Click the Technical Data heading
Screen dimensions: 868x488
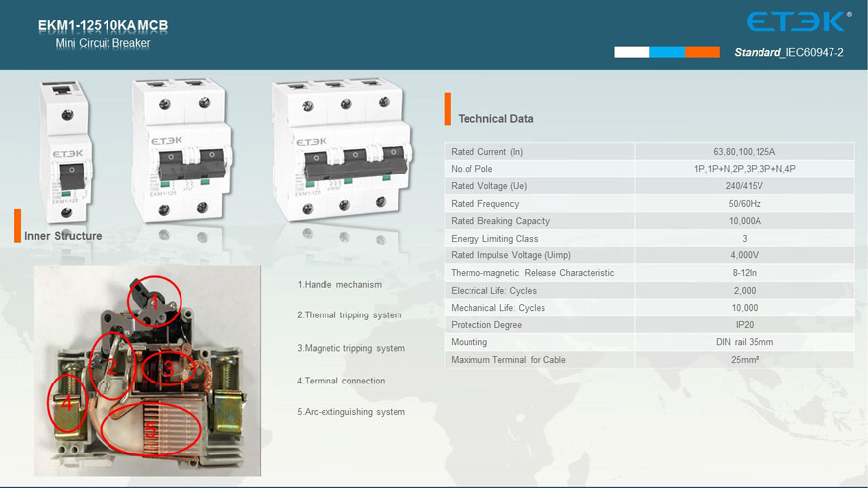pyautogui.click(x=495, y=119)
